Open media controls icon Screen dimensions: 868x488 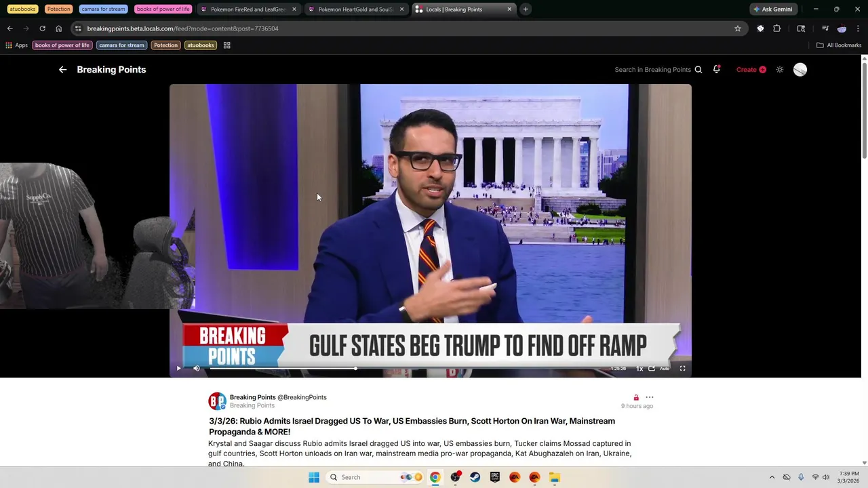pyautogui.click(x=825, y=28)
